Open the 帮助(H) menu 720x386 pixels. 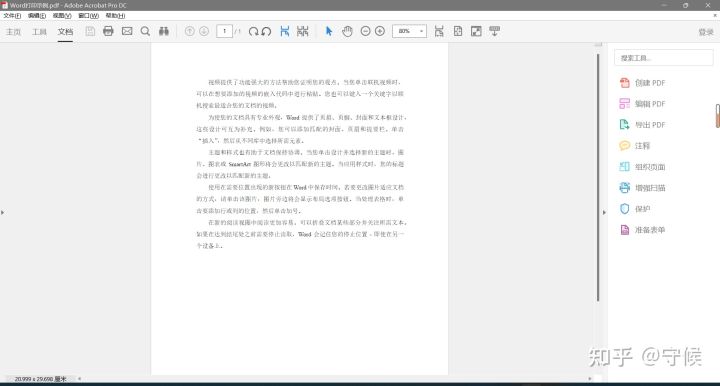[x=115, y=16]
